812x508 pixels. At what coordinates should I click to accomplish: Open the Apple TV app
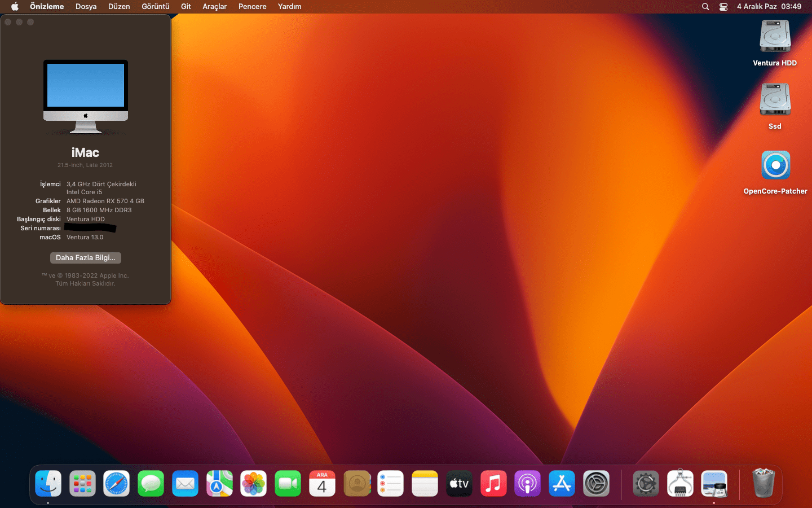[459, 484]
